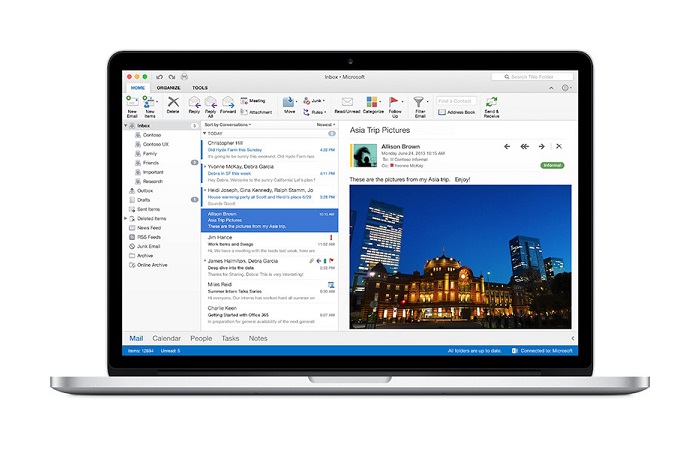Click the reply-all double arrow in reading pane
This screenshot has width=700, height=450.
[x=524, y=146]
